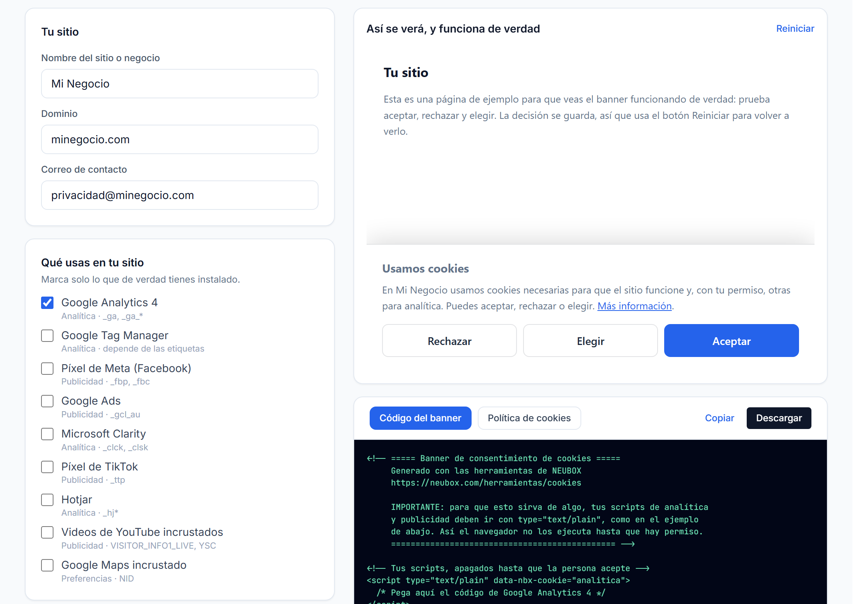868x604 pixels.
Task: Click the 'Preferencias · NID' description text
Action: pyautogui.click(x=98, y=578)
